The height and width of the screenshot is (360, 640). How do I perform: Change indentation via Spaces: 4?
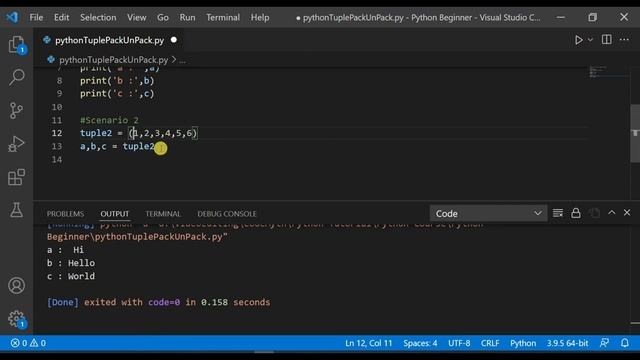point(420,343)
